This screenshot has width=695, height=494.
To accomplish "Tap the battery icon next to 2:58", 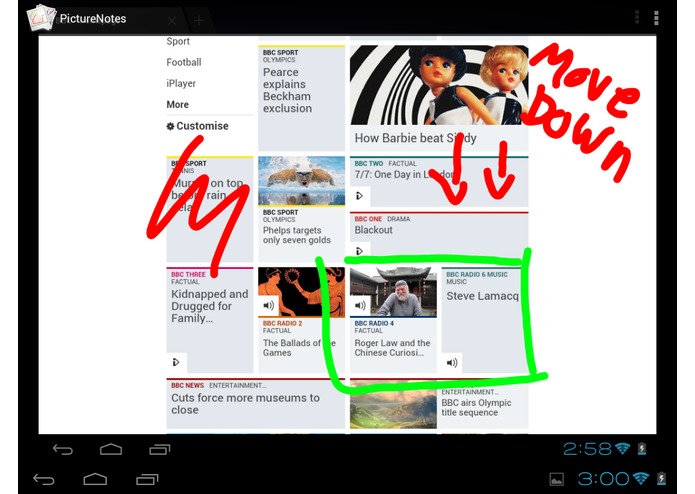I will click(642, 449).
